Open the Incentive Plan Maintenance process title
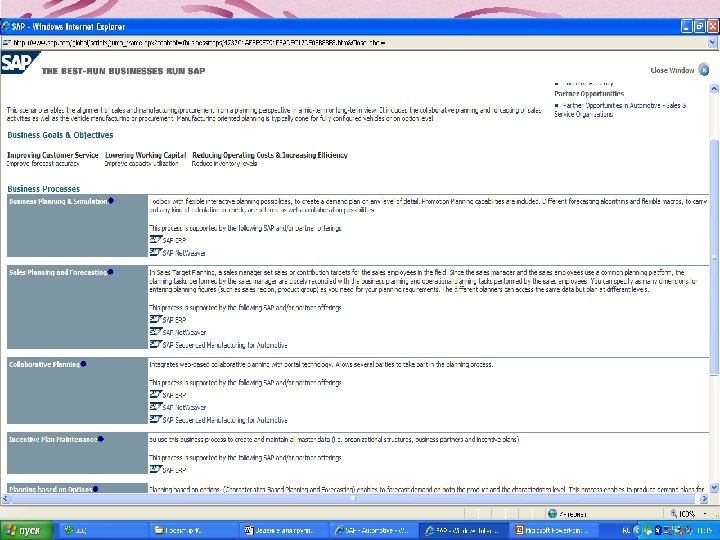The width and height of the screenshot is (720, 540). 53,439
